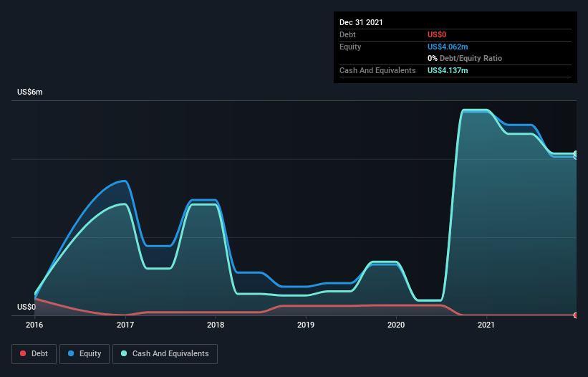Click the 2018 x-axis label
The height and width of the screenshot is (377, 588).
[x=216, y=325]
